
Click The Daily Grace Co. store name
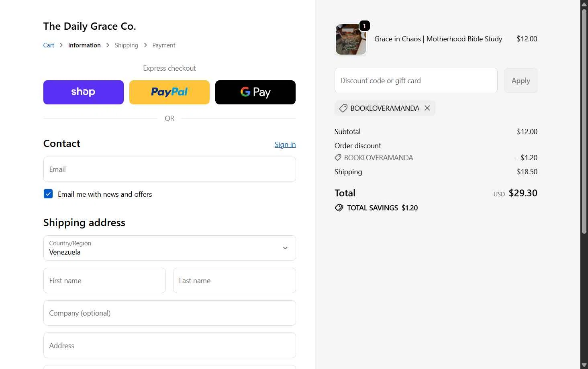click(90, 27)
